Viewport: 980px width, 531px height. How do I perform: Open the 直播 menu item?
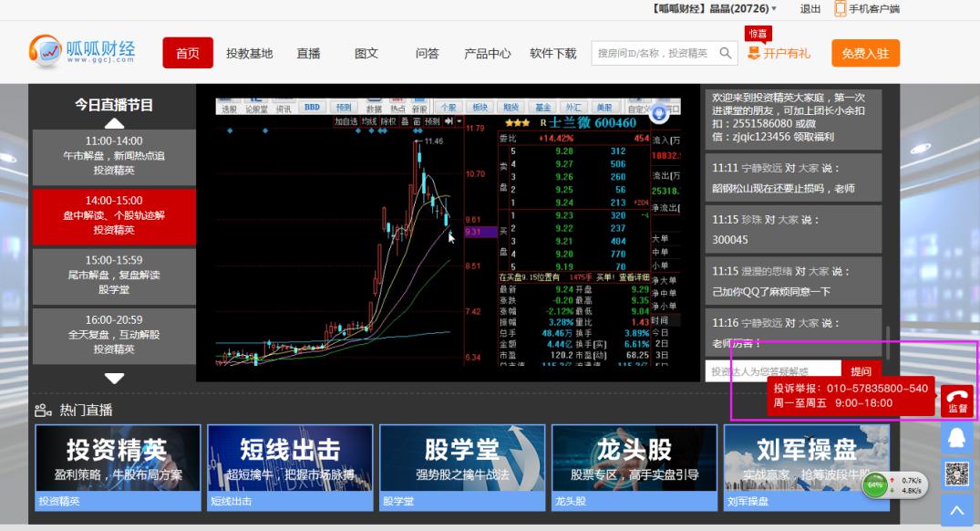tap(308, 54)
